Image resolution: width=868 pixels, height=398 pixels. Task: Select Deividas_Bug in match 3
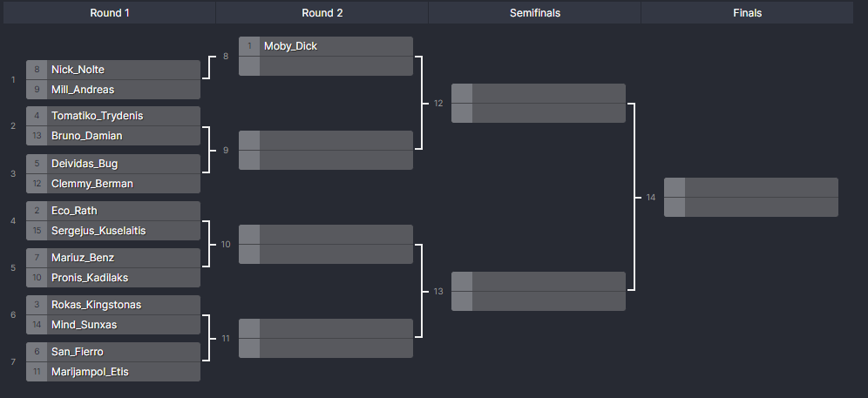coord(113,164)
